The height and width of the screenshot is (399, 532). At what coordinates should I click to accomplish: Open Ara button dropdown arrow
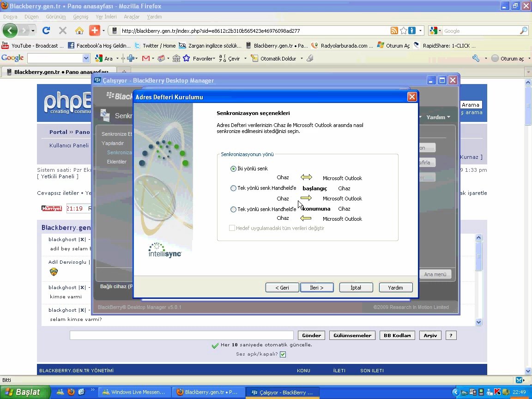tap(117, 58)
